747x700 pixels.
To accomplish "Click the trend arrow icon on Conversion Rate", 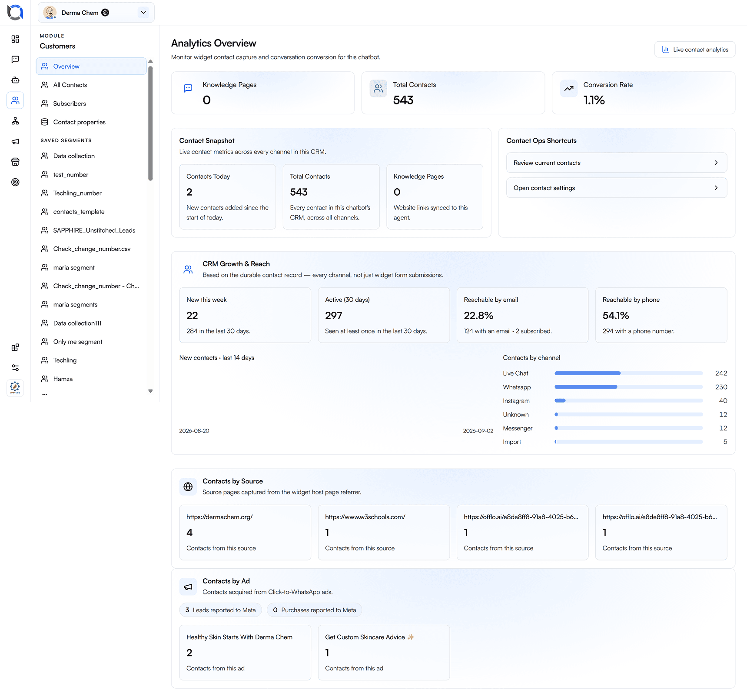I will pyautogui.click(x=569, y=88).
